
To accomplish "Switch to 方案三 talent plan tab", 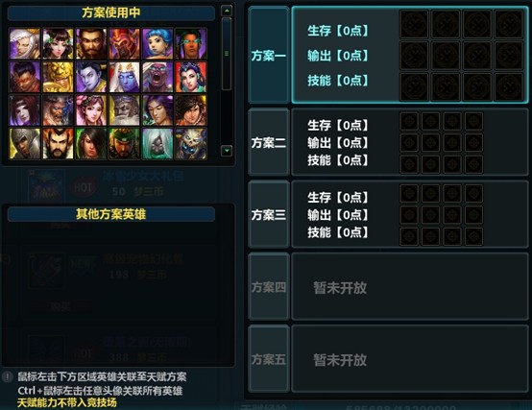I will pyautogui.click(x=268, y=215).
